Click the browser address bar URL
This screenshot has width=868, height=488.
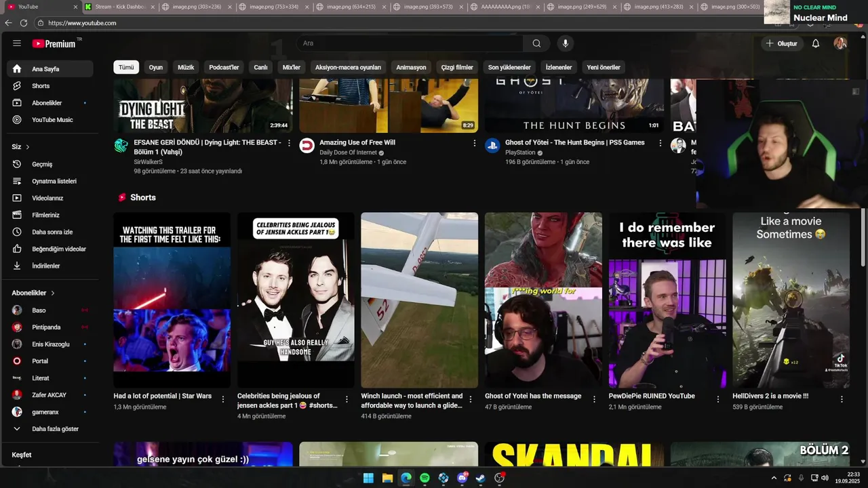[x=82, y=23]
